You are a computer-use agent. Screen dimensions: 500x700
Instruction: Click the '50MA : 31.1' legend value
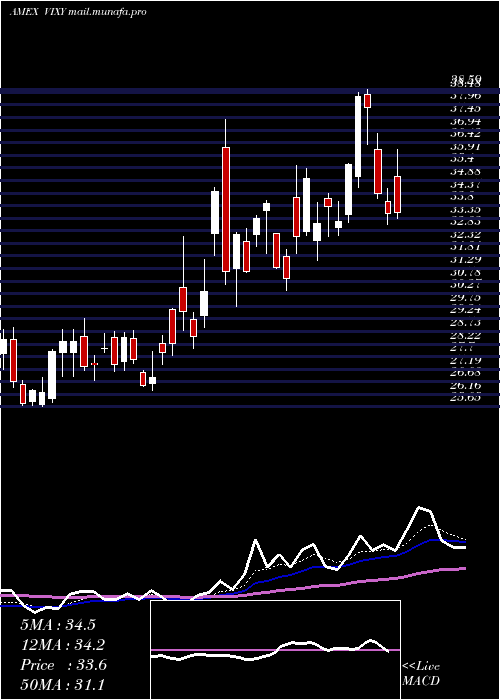point(62,684)
